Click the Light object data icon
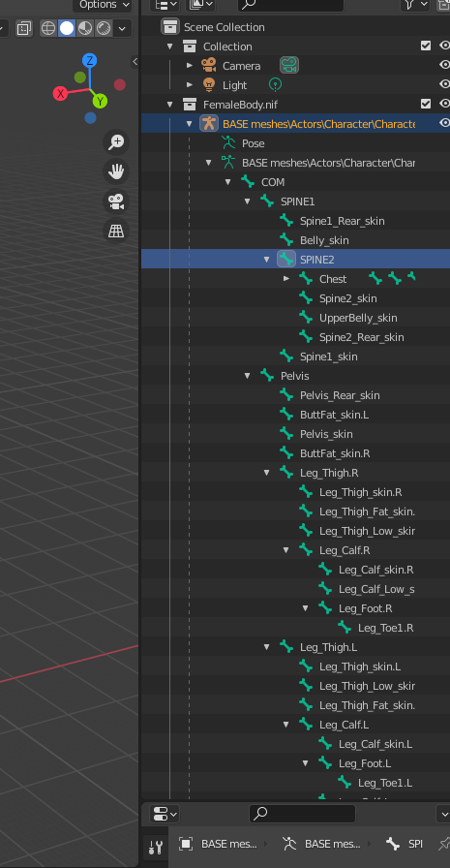Screen dimensions: 450x868 (x=275, y=84)
